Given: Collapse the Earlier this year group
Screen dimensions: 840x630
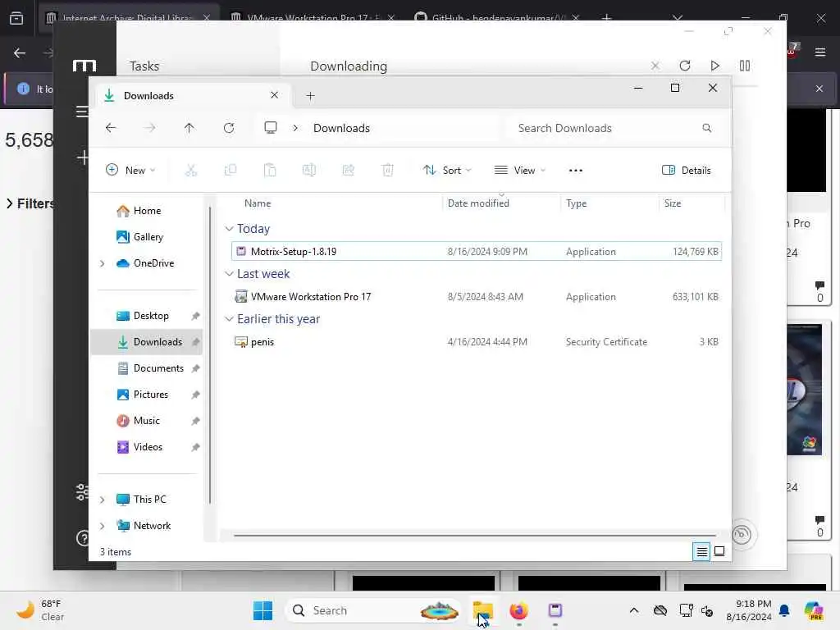Looking at the screenshot, I should 229,319.
